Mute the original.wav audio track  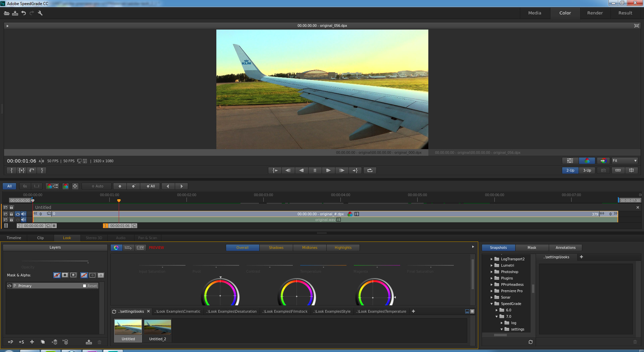pos(23,220)
